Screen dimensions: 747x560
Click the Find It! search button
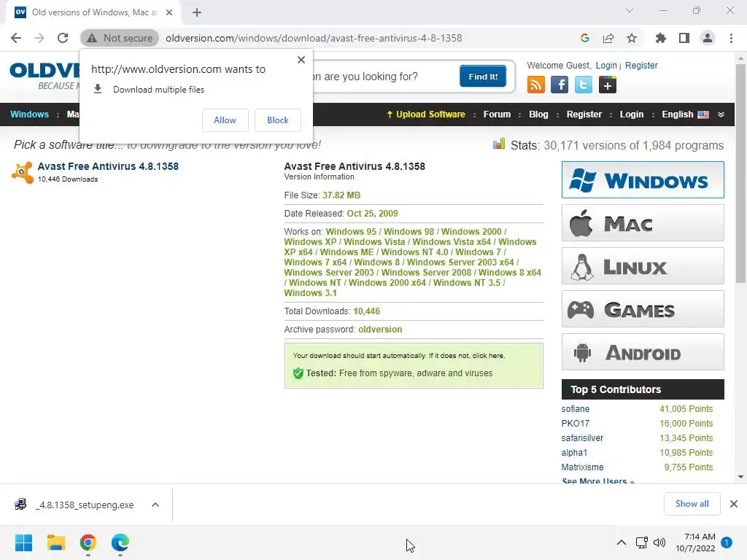(483, 76)
